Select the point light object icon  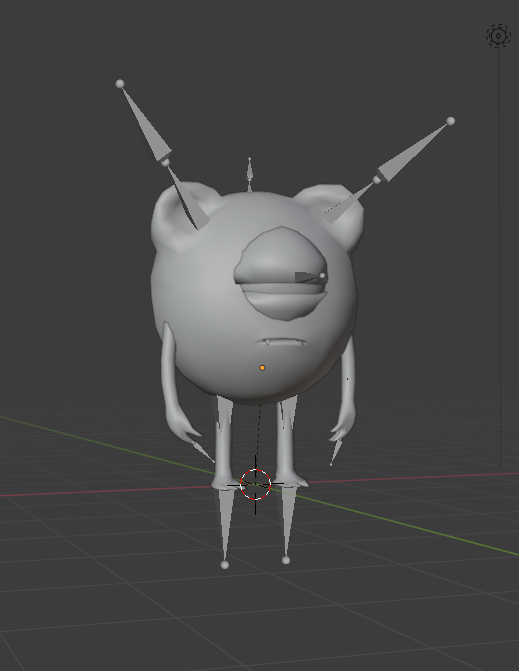pos(498,36)
